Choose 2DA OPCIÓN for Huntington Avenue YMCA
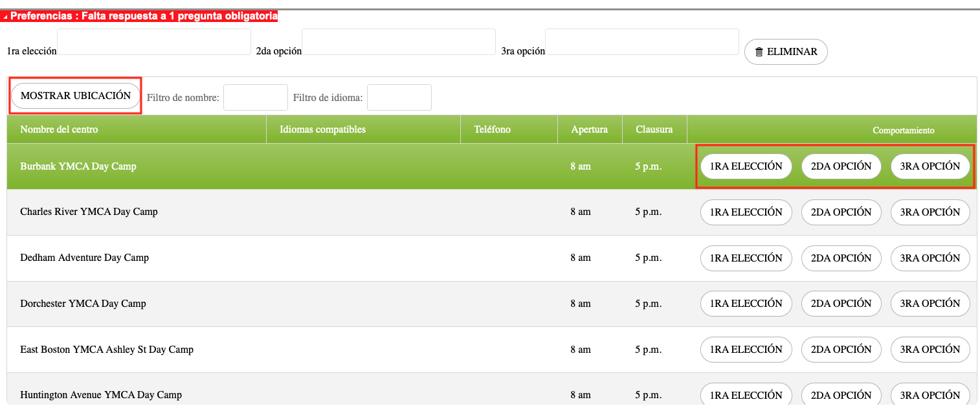This screenshot has width=980, height=415. pos(841,395)
